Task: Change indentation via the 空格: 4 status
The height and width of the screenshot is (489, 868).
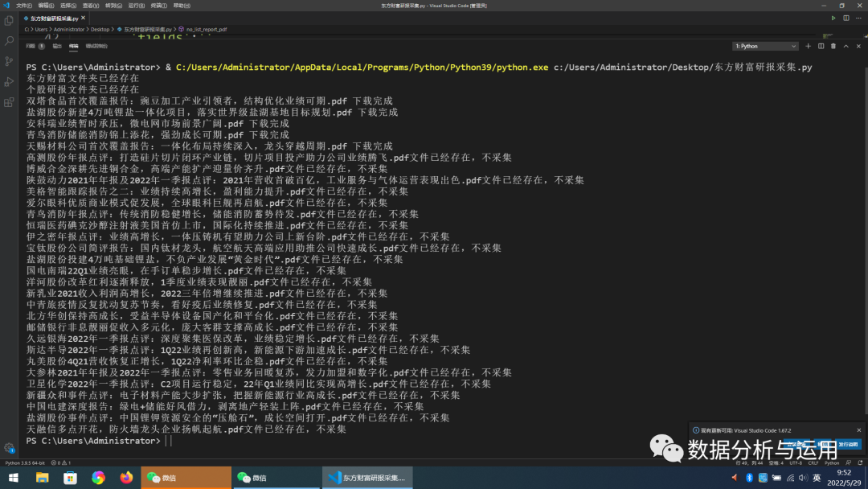Action: click(776, 462)
